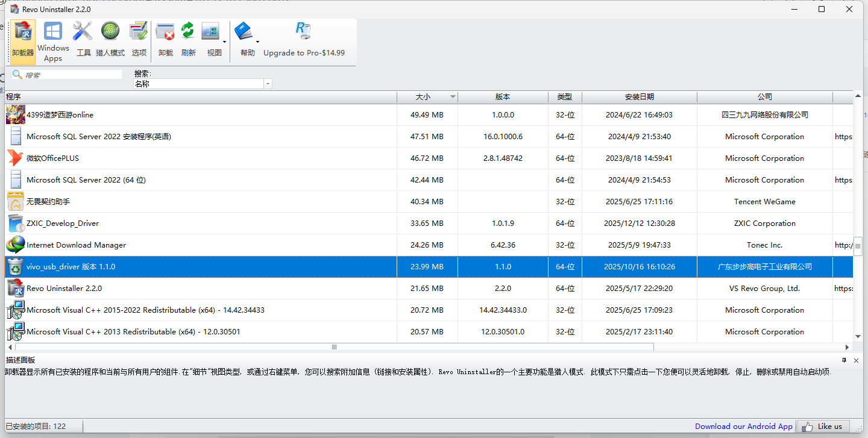Open the Download our Android App link

tap(744, 426)
